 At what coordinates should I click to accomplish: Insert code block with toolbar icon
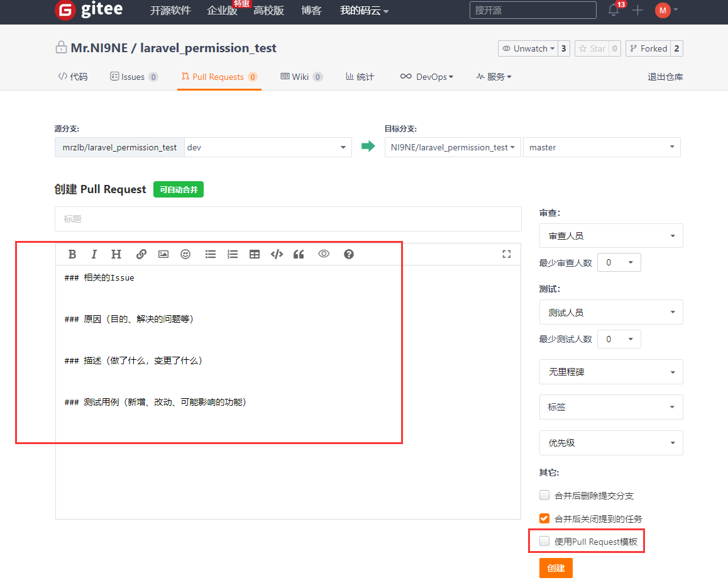tap(277, 254)
